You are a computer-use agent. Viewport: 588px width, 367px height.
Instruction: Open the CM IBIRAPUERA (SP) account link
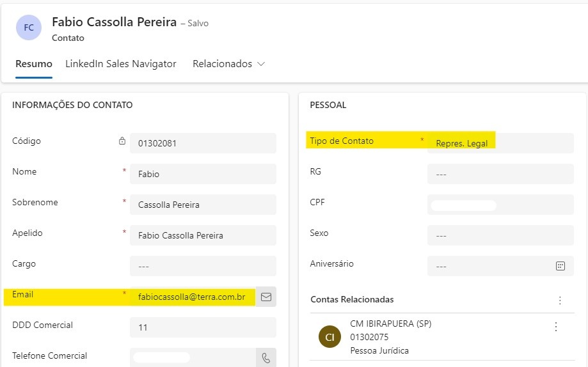tap(390, 324)
